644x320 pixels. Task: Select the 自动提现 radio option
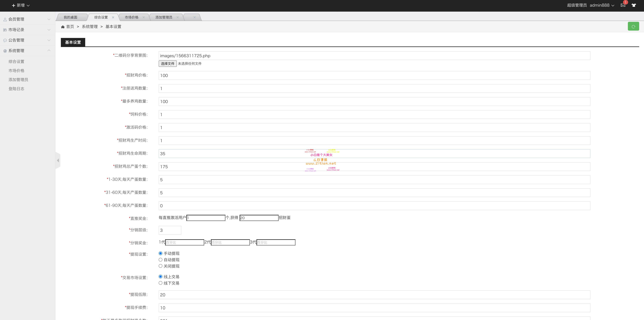click(x=161, y=260)
